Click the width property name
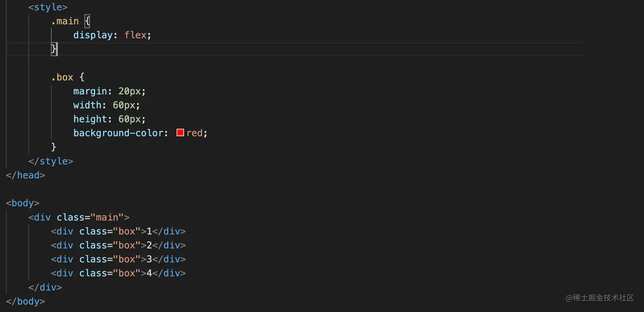The width and height of the screenshot is (644, 312). [87, 105]
